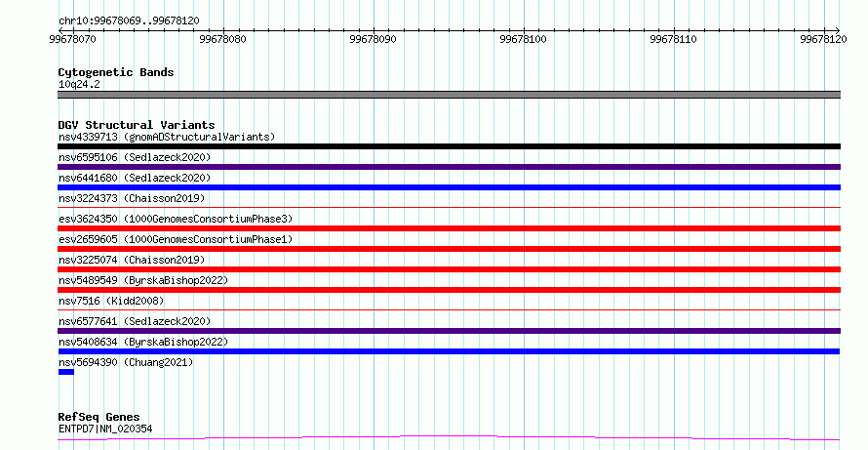Click the short blue bar under nsv5694390
868x450 pixels.
pyautogui.click(x=66, y=372)
